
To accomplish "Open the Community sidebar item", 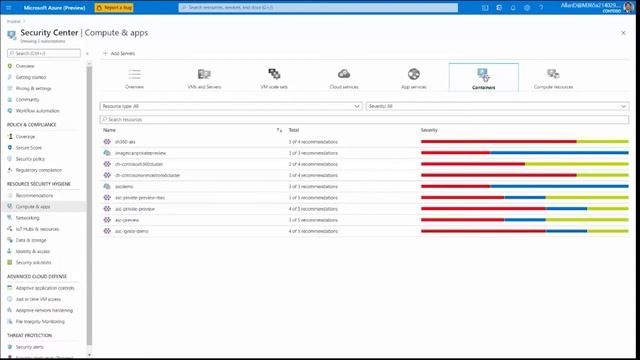I will pyautogui.click(x=27, y=100).
